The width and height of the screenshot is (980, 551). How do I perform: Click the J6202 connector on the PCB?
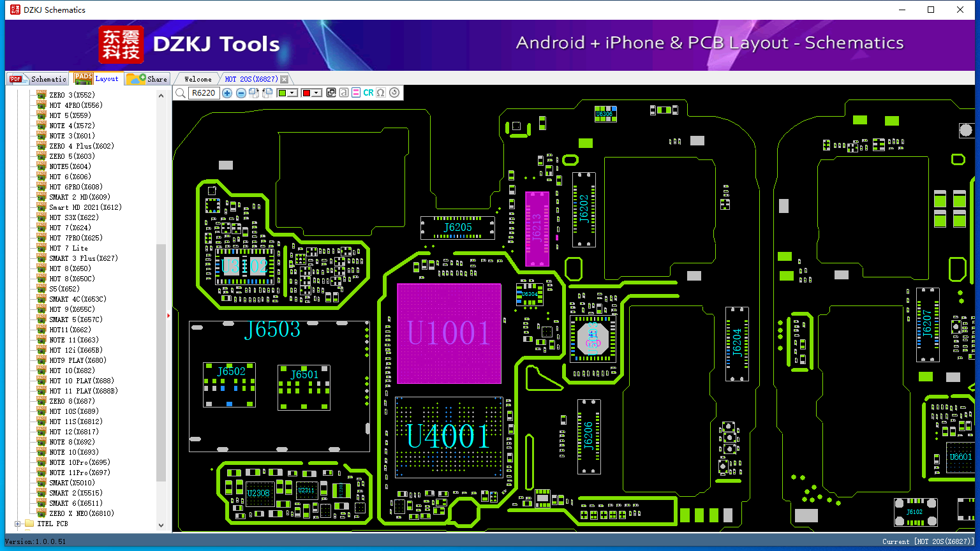584,209
